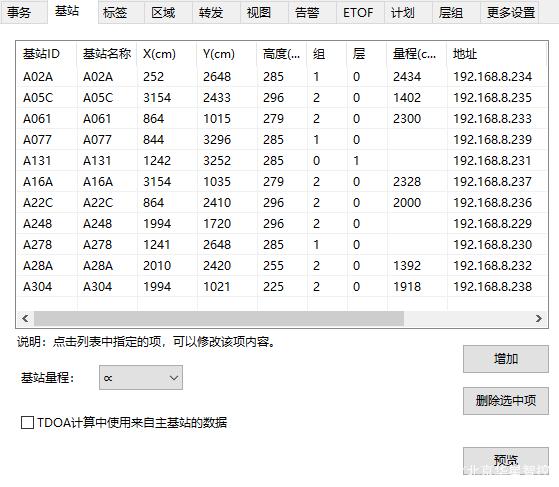Click the right arrow of horizontal scrollbar

[x=539, y=318]
